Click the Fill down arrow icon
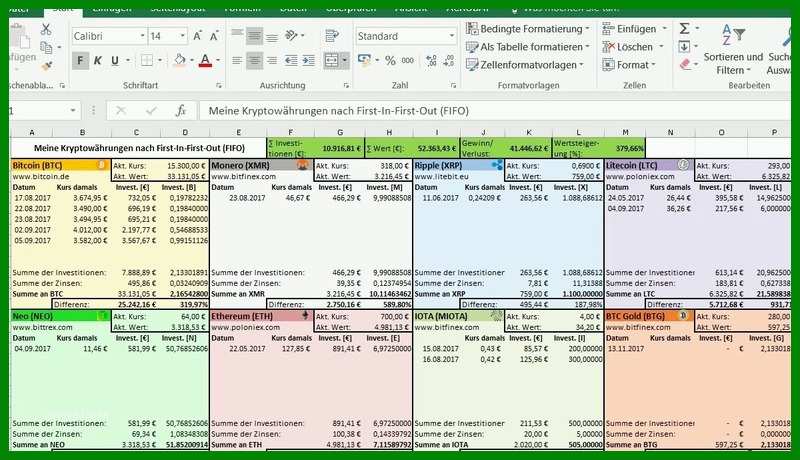The width and height of the screenshot is (800, 460). (x=684, y=47)
